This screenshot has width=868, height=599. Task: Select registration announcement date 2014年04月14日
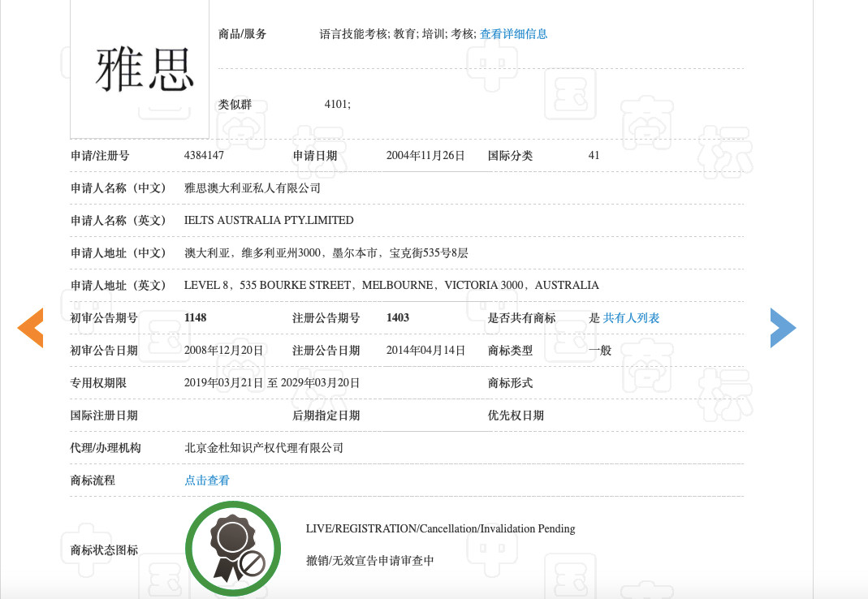point(425,351)
